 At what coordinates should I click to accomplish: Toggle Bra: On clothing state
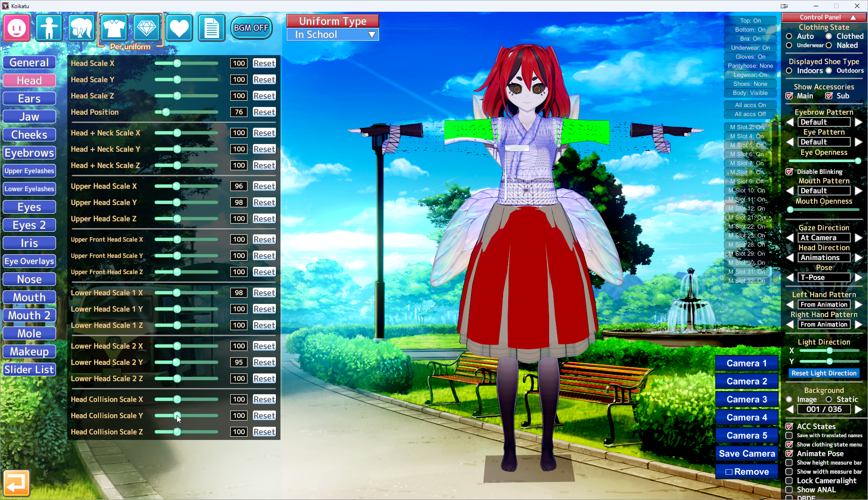[x=750, y=39]
